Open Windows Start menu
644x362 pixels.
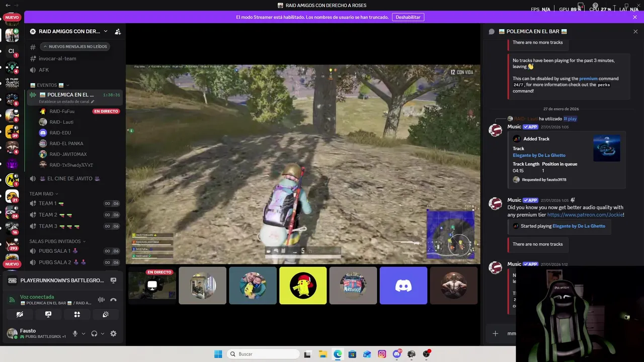pos(218,354)
